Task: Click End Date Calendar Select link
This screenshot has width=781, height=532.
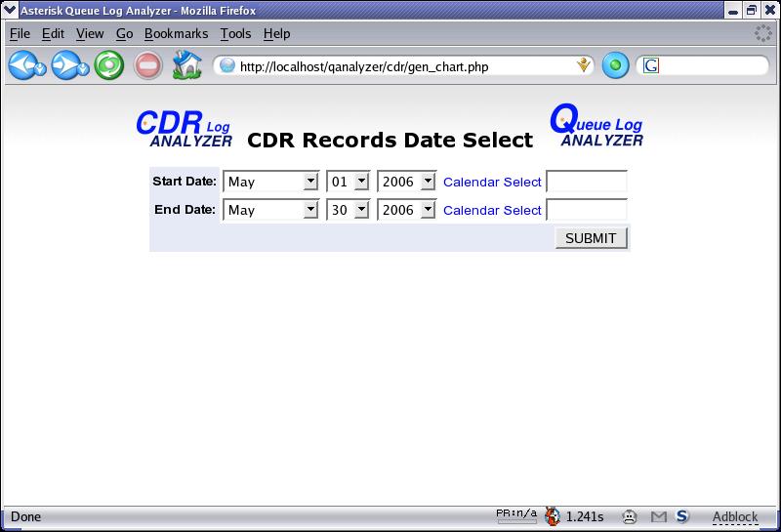Action: tap(492, 211)
